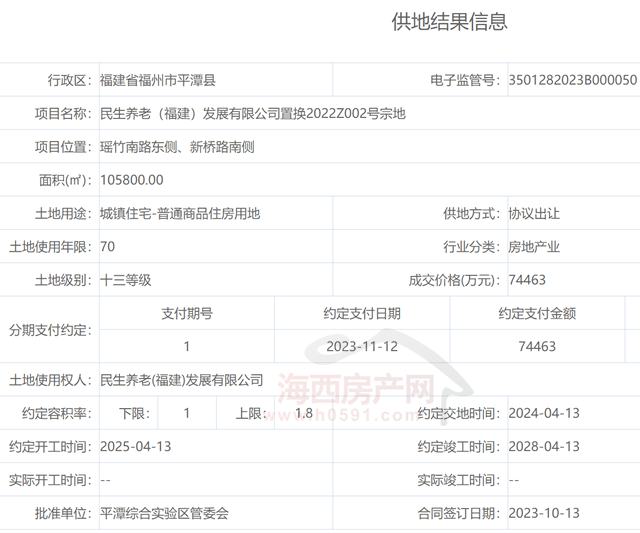Screen dimensions: 640x533
Task: Click the 供地结果信息 page title
Action: [449, 22]
